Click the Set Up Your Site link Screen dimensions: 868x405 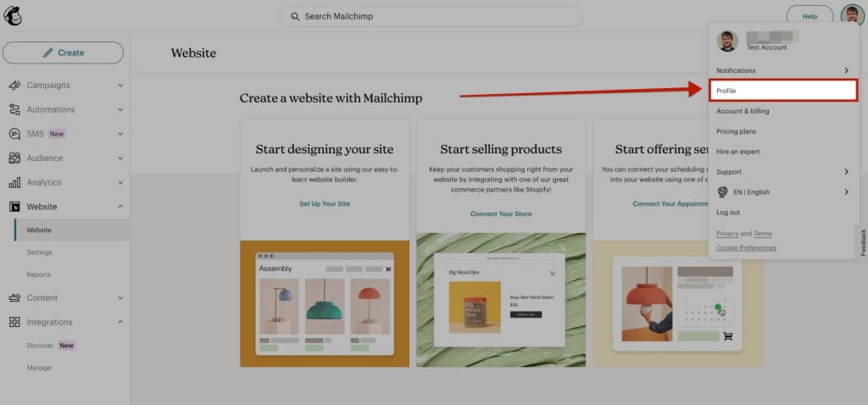coord(325,203)
